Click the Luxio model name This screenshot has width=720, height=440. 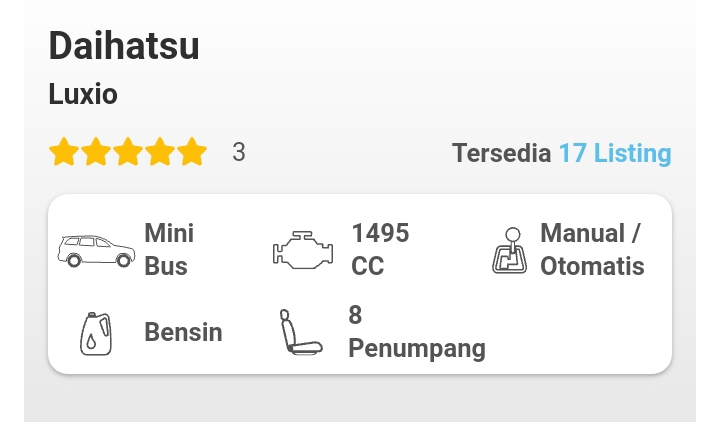pos(83,94)
